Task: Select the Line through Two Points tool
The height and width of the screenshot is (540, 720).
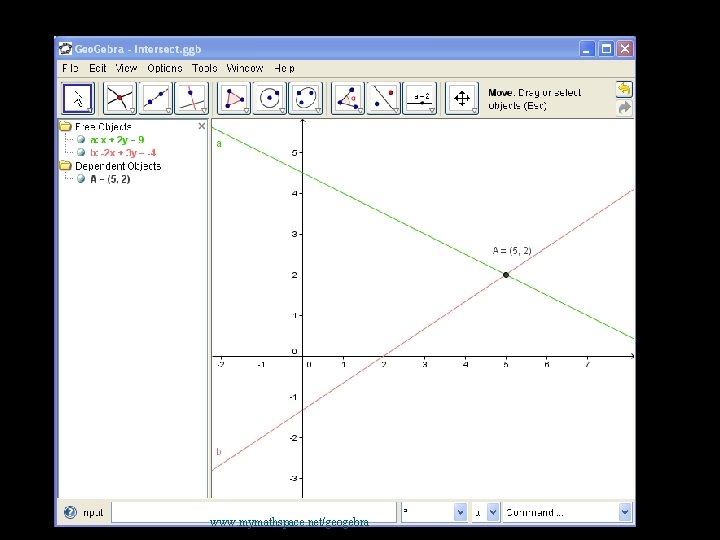Action: 156,98
